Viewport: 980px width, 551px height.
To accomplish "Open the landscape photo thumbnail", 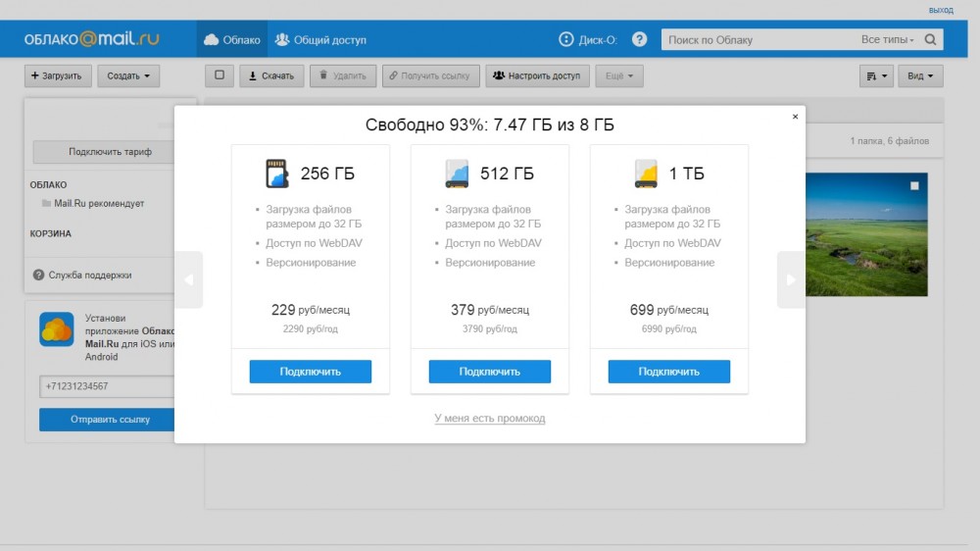I will point(866,234).
